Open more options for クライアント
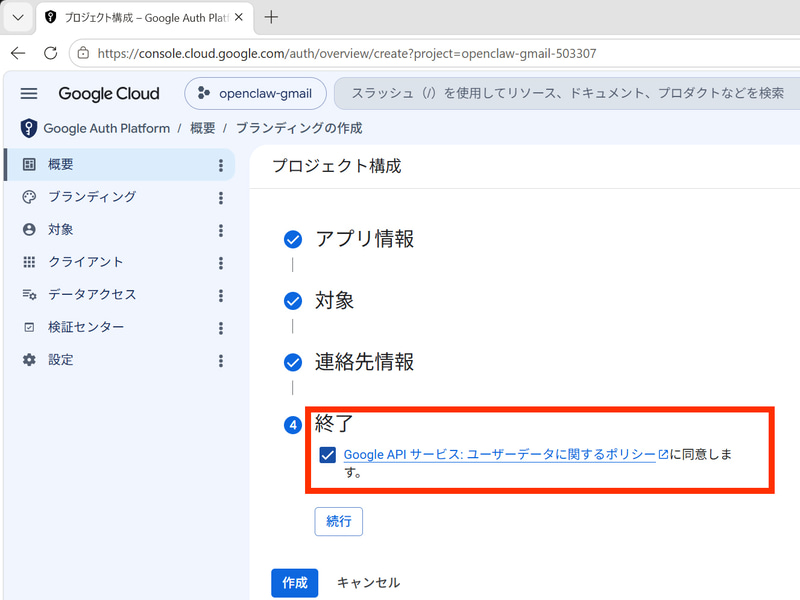Screen dimensions: 800x600 click(221, 263)
